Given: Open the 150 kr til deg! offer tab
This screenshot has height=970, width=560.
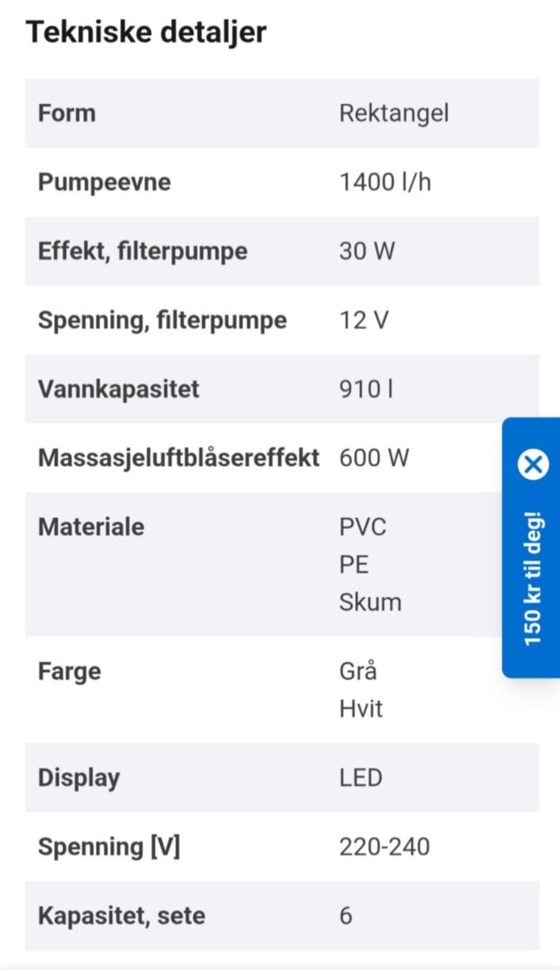Looking at the screenshot, I should [x=533, y=579].
